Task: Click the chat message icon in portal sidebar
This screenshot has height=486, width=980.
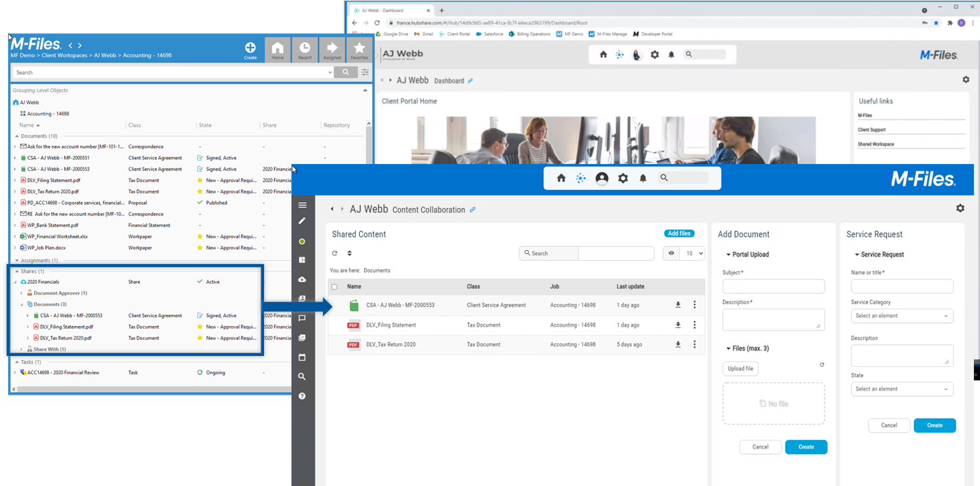Action: point(302,318)
